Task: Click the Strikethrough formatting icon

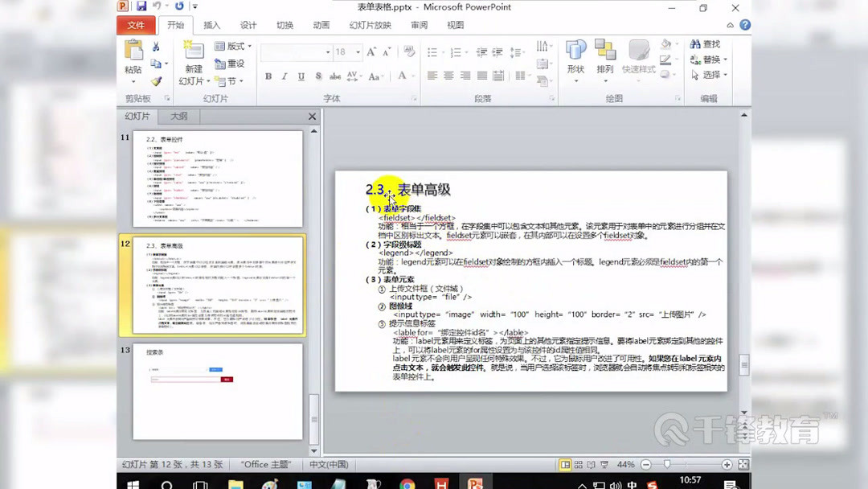Action: (x=334, y=76)
